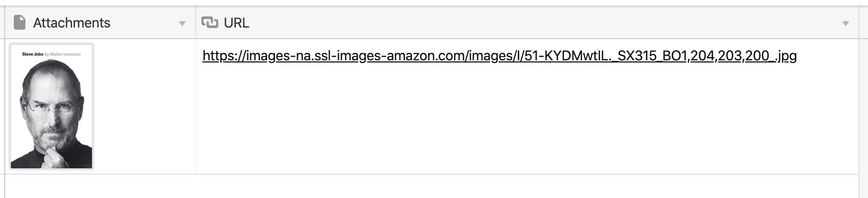Click the empty row below the Attachments cell

(x=100, y=186)
